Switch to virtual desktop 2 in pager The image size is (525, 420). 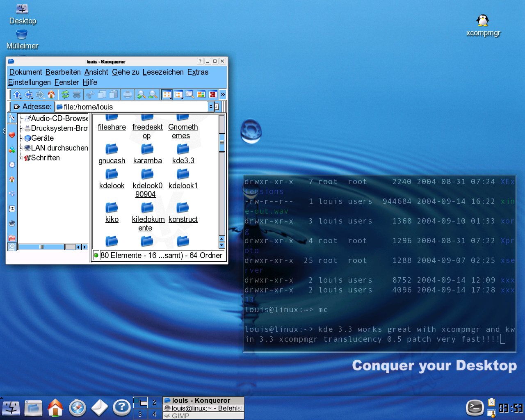click(x=154, y=402)
